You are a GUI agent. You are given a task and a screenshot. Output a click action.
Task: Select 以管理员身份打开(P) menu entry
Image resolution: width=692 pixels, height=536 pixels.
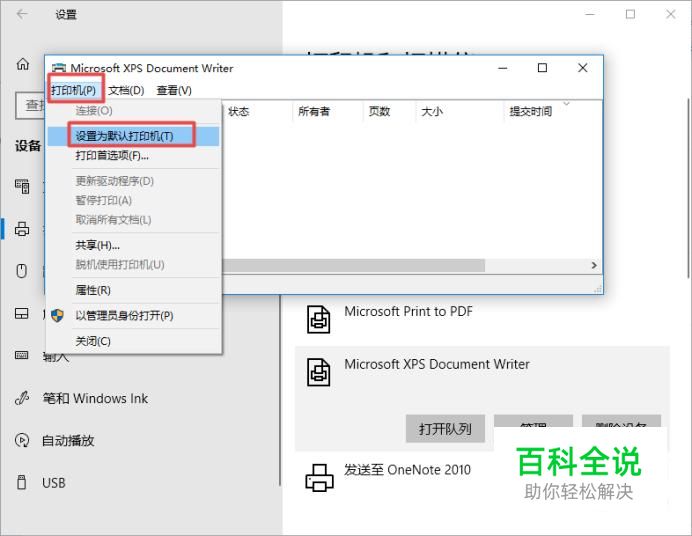pyautogui.click(x=133, y=315)
